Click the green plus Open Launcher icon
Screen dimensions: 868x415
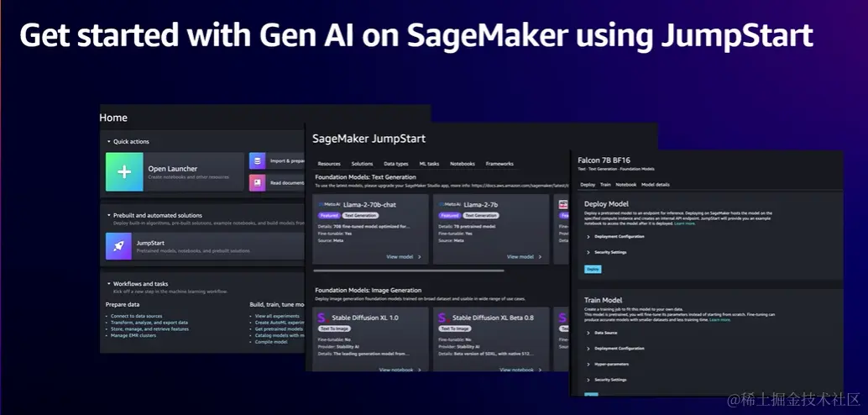tap(124, 171)
